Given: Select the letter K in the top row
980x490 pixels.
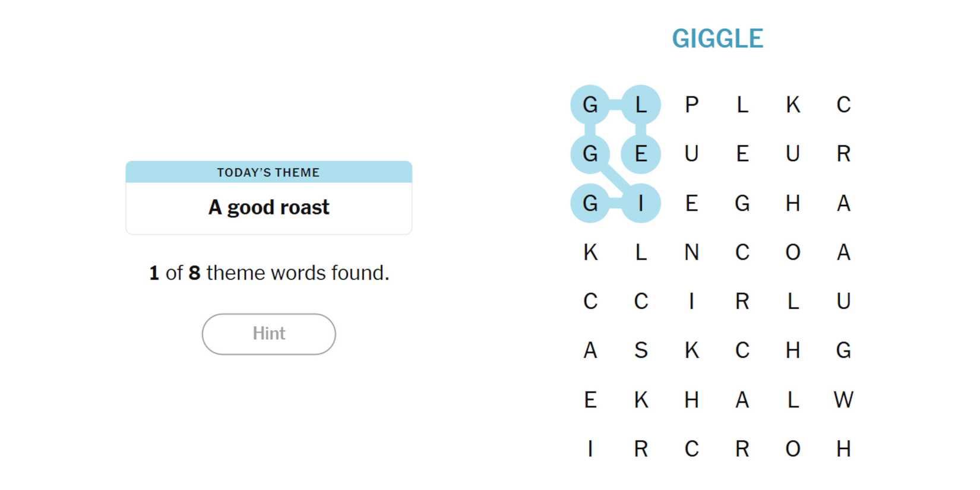Looking at the screenshot, I should tap(793, 105).
